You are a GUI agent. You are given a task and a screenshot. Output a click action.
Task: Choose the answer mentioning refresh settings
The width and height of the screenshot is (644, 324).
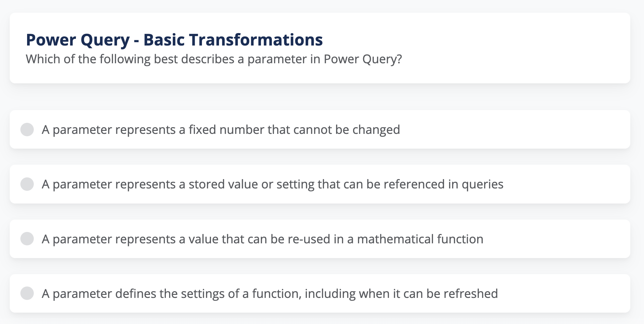coord(270,293)
